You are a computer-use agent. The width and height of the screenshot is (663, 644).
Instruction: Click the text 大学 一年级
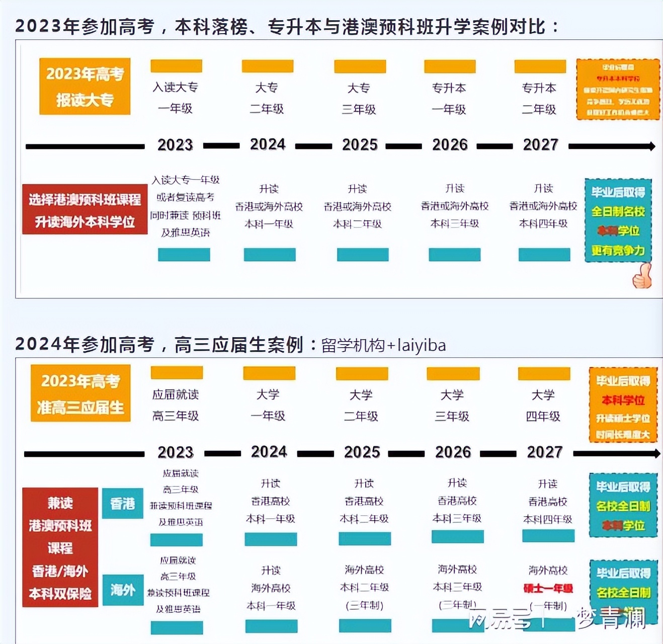[268, 405]
